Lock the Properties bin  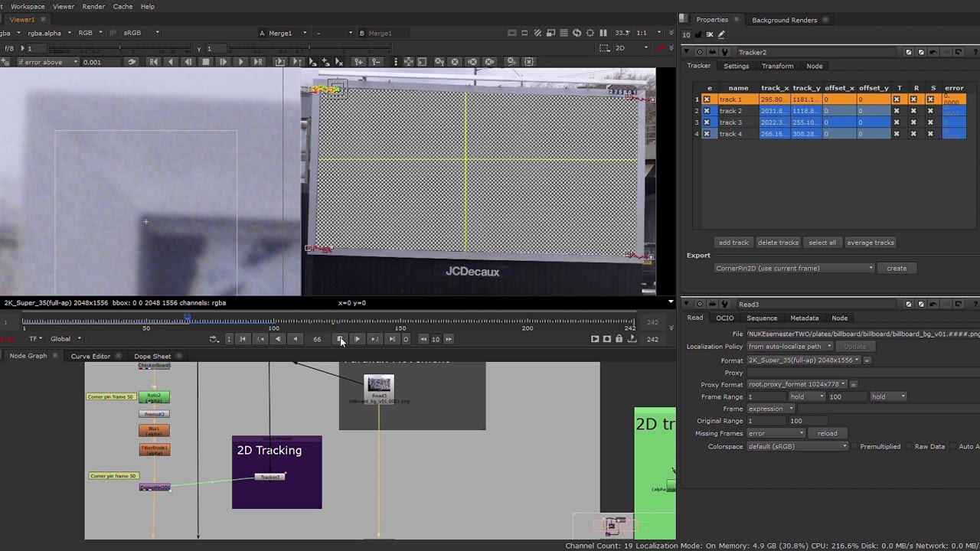(698, 34)
